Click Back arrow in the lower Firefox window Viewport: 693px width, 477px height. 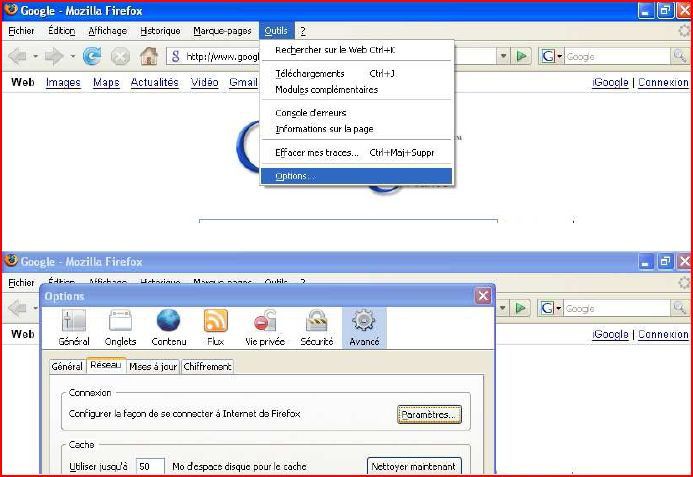pyautogui.click(x=18, y=308)
